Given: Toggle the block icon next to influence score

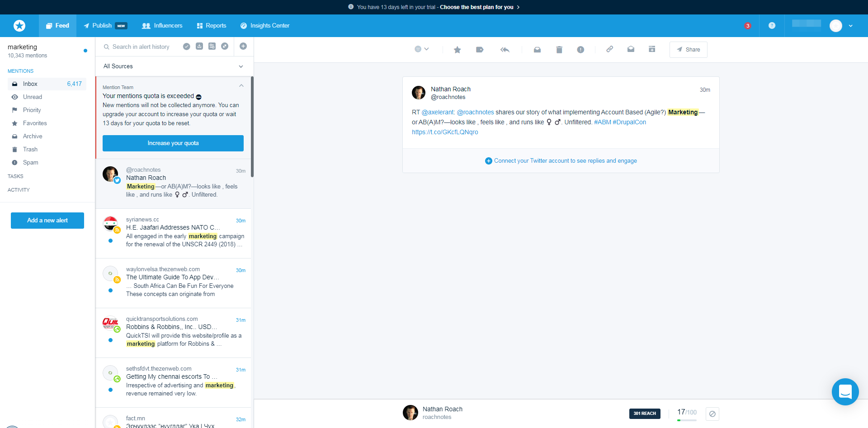Looking at the screenshot, I should (712, 414).
